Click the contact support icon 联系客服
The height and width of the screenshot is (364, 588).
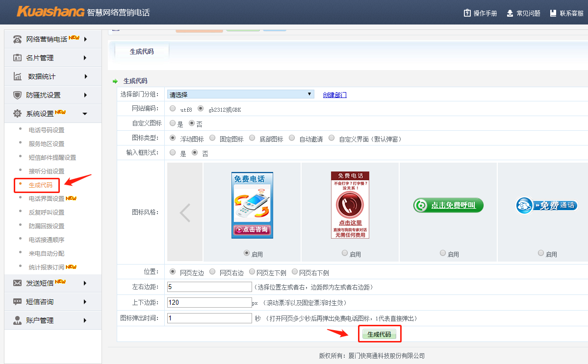pos(553,13)
